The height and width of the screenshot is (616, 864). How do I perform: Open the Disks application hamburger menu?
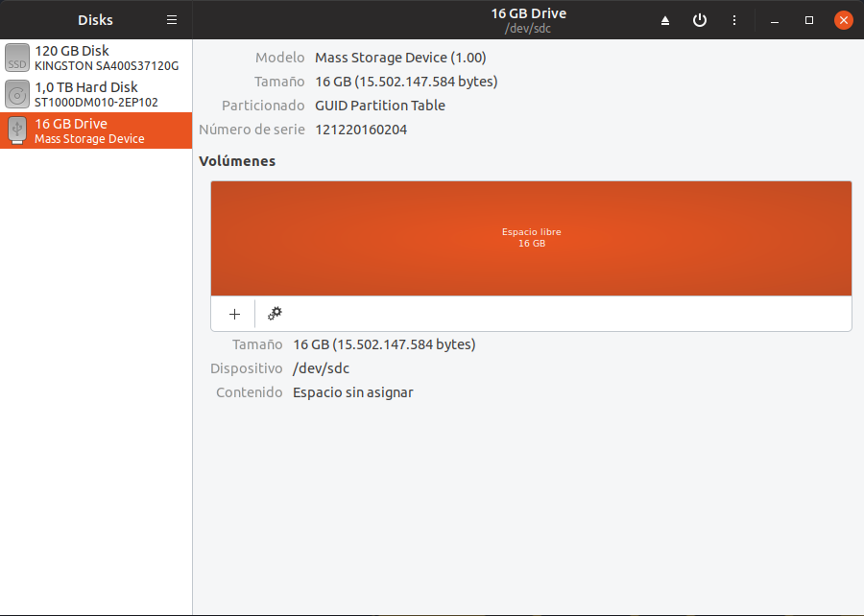point(172,20)
